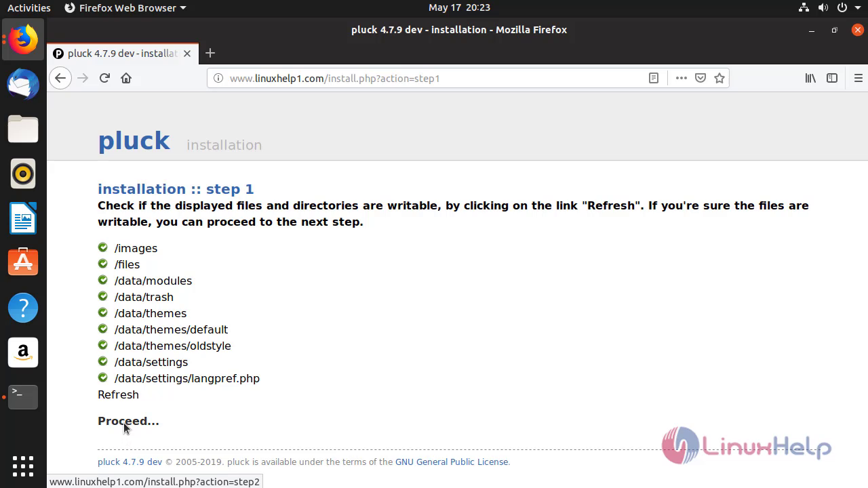The height and width of the screenshot is (488, 868).
Task: Open power icon in system menu
Action: 842,8
